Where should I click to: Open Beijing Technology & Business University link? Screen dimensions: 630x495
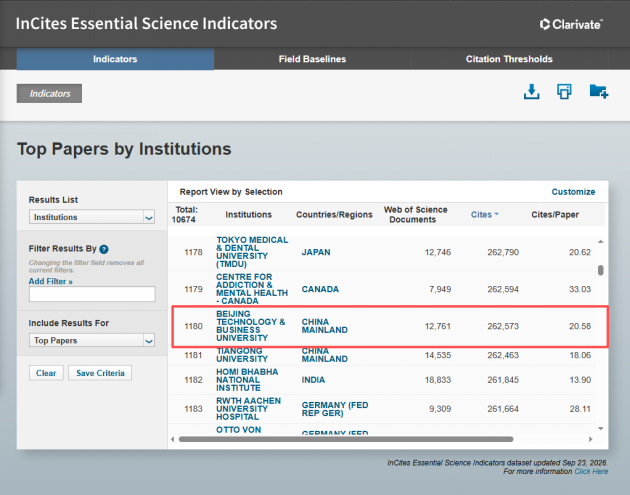click(251, 326)
